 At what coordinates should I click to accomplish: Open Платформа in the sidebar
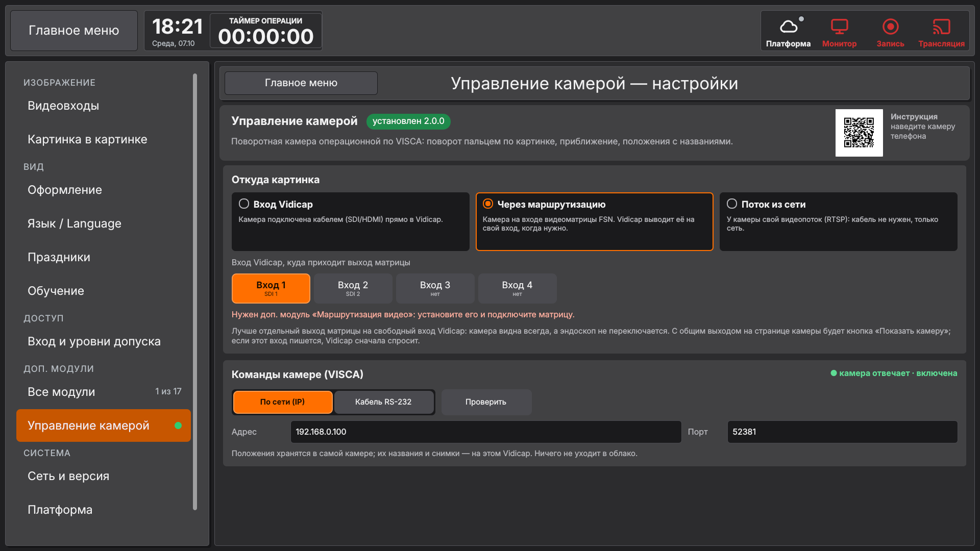coord(104,510)
